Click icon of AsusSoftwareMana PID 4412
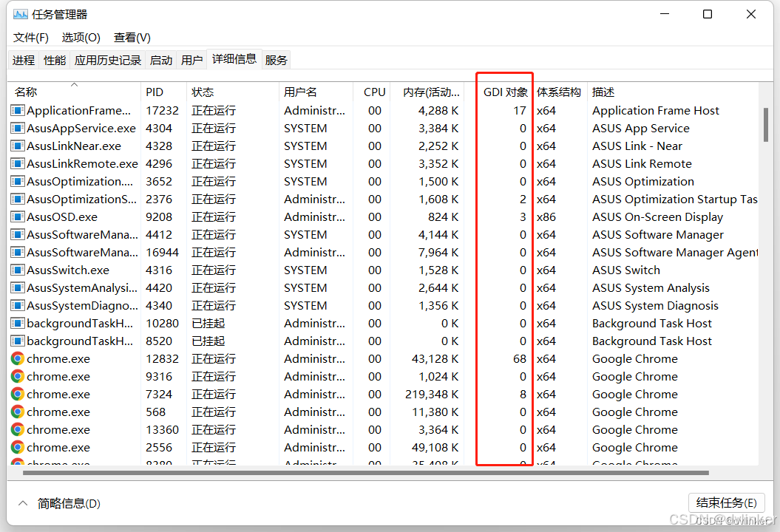 point(18,235)
